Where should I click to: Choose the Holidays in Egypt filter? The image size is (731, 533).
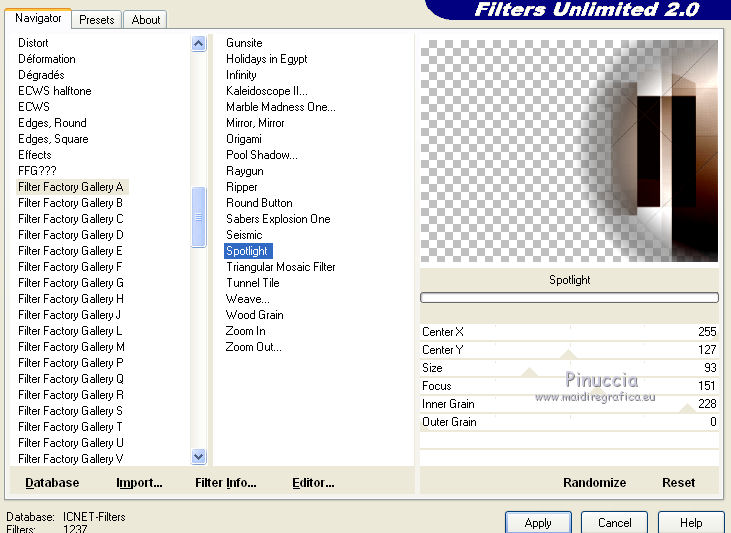tap(266, 59)
